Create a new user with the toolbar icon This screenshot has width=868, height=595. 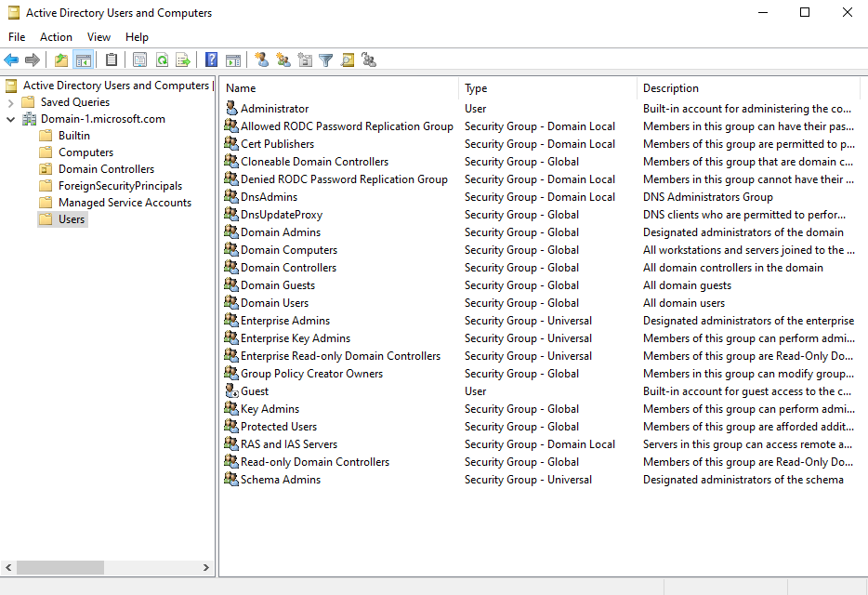(x=261, y=59)
